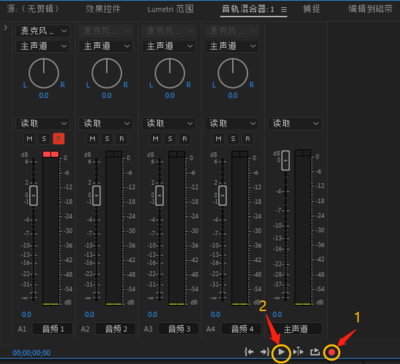Screen dimensions: 400x364
Task: Click the master track volume value 0.0
Action: [x=277, y=314]
